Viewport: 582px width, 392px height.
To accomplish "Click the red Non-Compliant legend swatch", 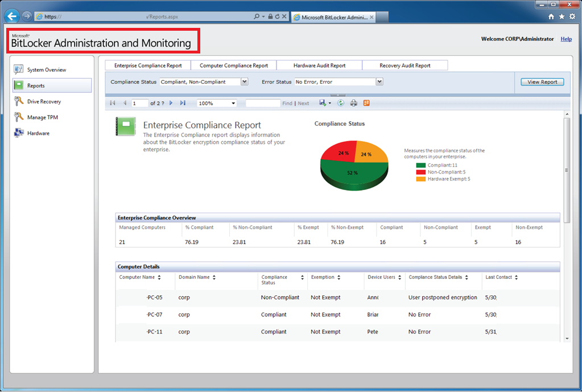I will click(420, 172).
